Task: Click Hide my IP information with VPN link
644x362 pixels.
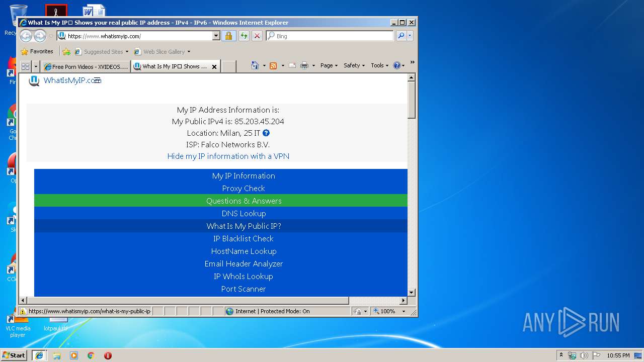Action: coord(228,156)
